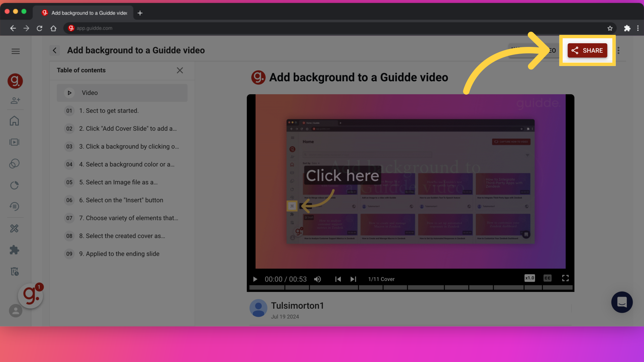Jump to step 06 Select on Insert button
The width and height of the screenshot is (644, 362).
click(122, 200)
